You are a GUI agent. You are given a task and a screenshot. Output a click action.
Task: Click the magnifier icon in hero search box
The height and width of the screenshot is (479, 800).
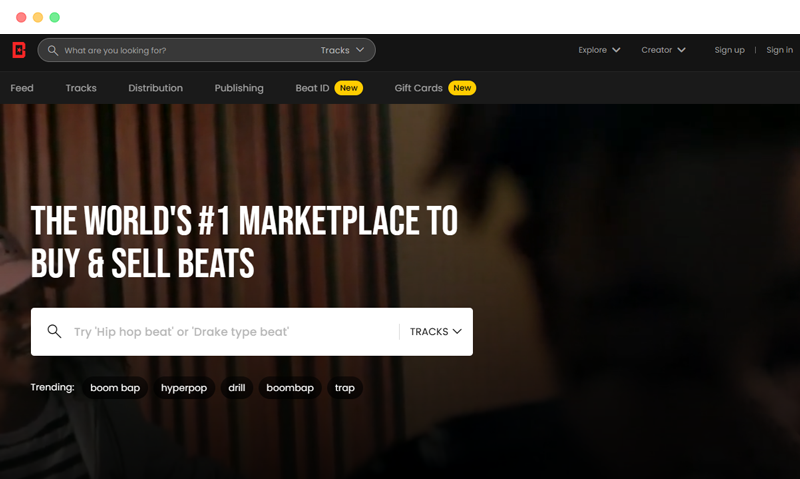coord(54,332)
